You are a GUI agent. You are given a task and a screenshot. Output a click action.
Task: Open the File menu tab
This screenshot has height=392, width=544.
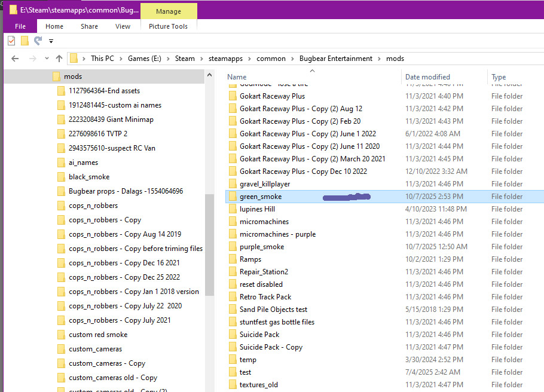[x=20, y=26]
